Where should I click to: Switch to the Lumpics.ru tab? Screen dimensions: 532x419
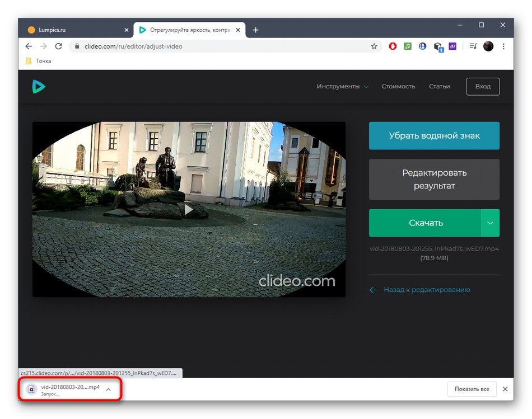pyautogui.click(x=76, y=30)
